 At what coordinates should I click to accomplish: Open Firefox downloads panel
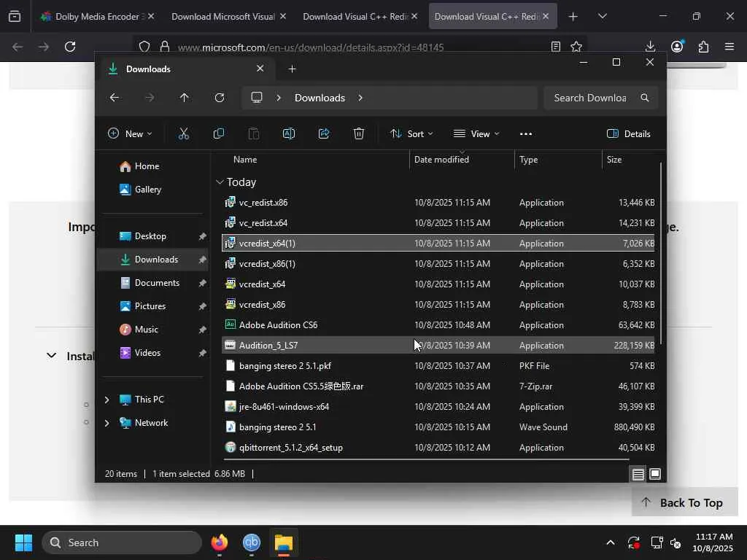[x=650, y=47]
